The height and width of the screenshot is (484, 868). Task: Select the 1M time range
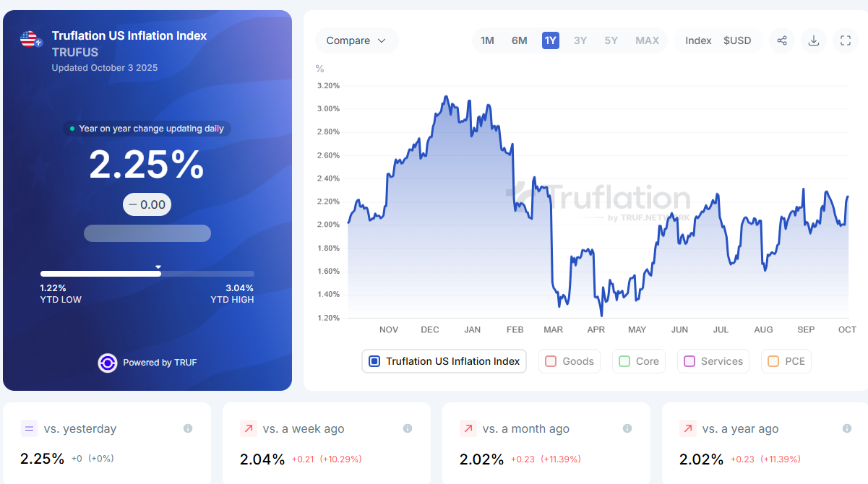(487, 40)
